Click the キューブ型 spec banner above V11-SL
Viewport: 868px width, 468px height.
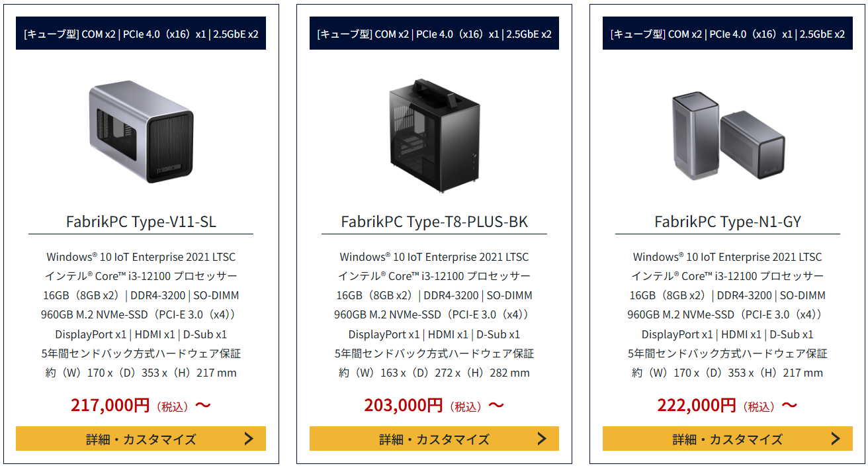(141, 34)
